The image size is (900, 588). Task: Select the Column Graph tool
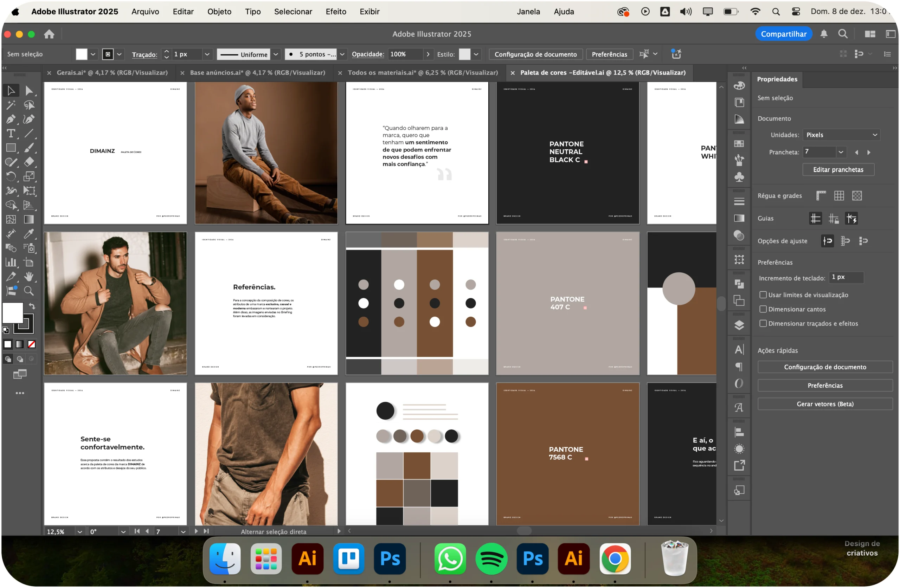coord(11,263)
